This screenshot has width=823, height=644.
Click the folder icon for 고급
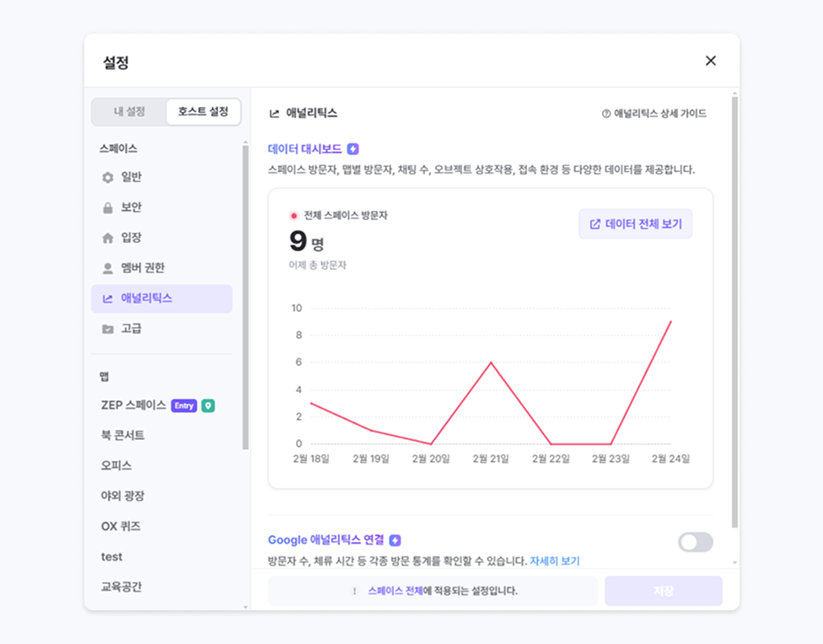pos(107,329)
